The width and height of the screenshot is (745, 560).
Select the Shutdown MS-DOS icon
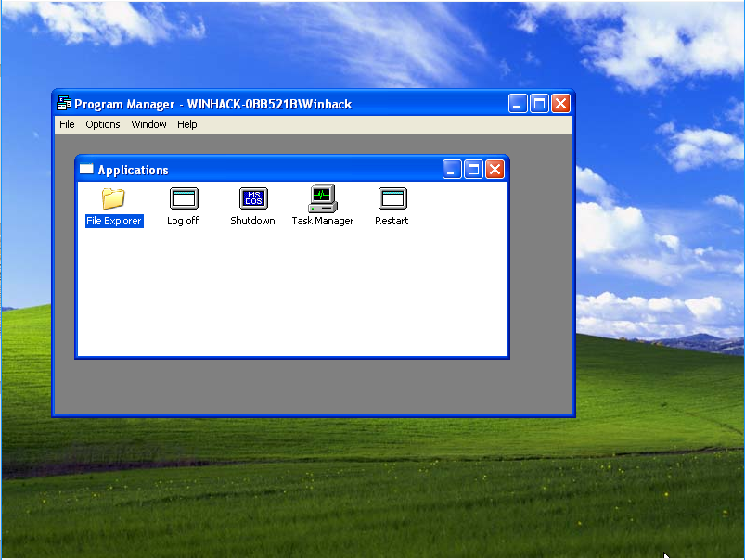click(253, 198)
